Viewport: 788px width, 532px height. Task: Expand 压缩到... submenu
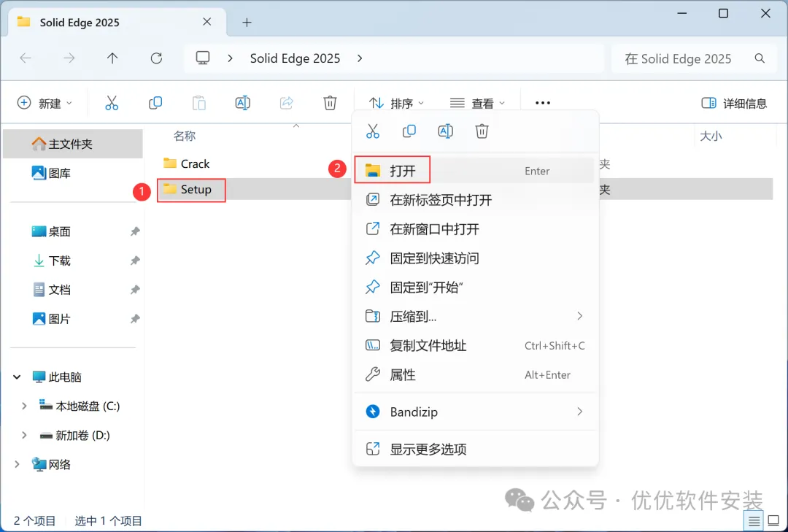(580, 316)
